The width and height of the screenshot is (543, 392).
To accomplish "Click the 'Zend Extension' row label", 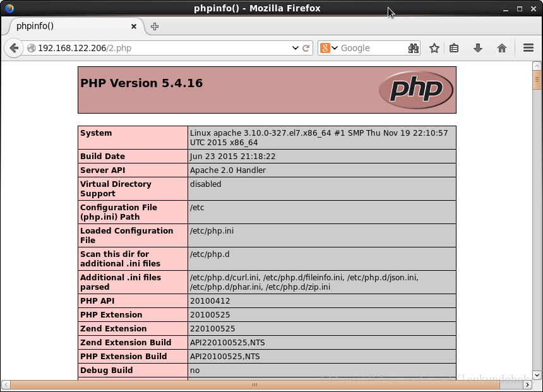I will point(114,329).
